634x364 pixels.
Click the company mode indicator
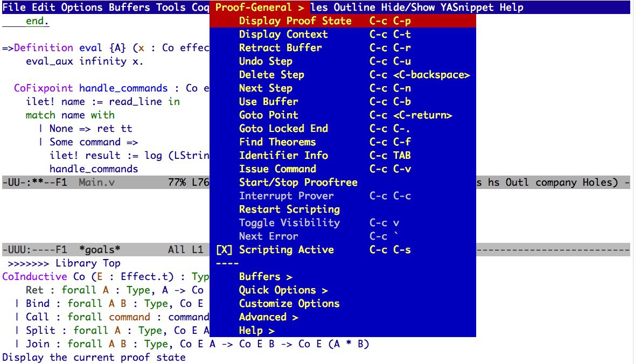coord(556,183)
